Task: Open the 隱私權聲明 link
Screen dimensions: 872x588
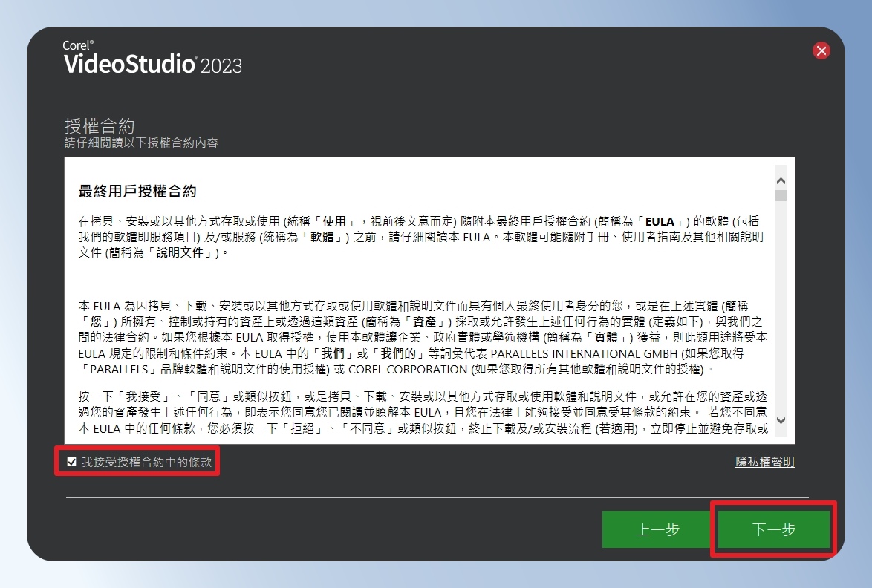Action: (x=764, y=461)
